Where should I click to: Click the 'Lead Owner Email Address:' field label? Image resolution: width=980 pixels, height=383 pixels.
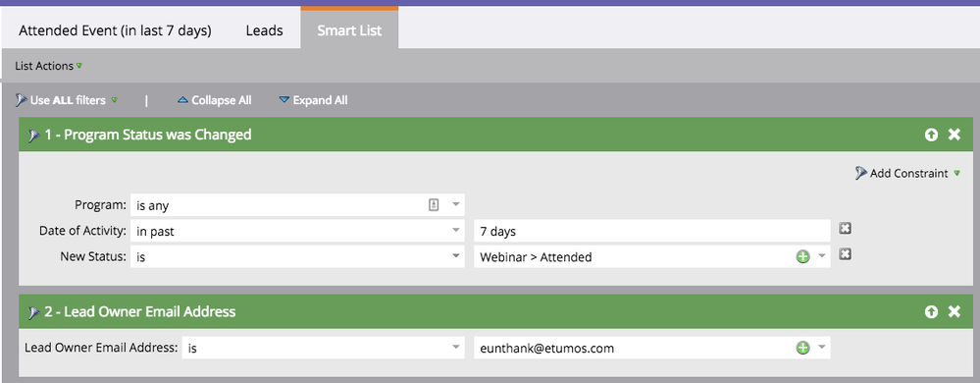pos(101,348)
